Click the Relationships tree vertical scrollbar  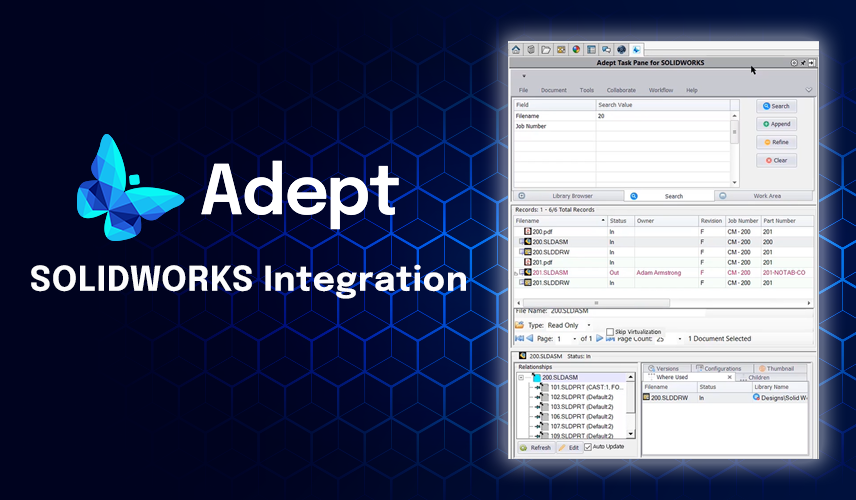point(631,406)
